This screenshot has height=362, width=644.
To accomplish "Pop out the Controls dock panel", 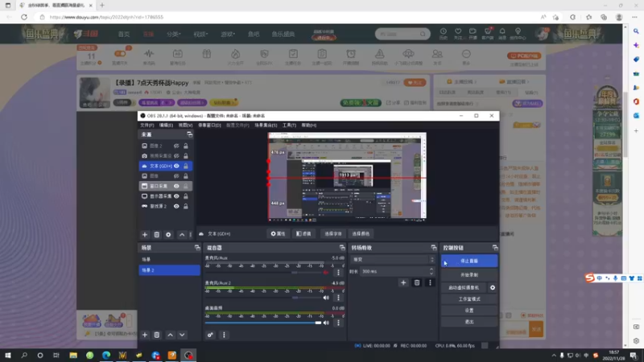I will click(495, 248).
